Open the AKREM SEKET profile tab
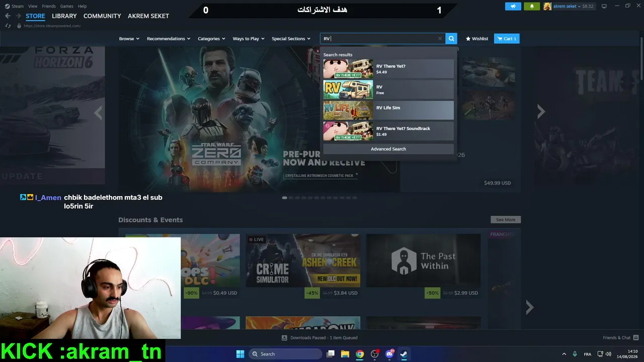 tap(148, 16)
